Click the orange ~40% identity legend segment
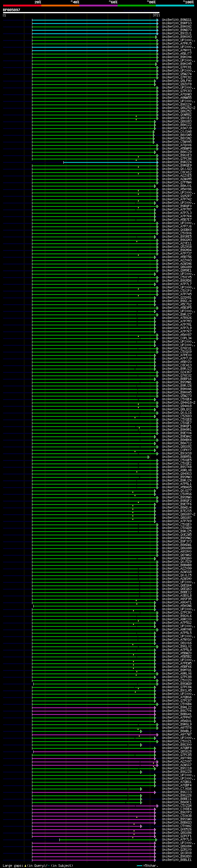Screen dimensions: 197x868 click(60, 6)
